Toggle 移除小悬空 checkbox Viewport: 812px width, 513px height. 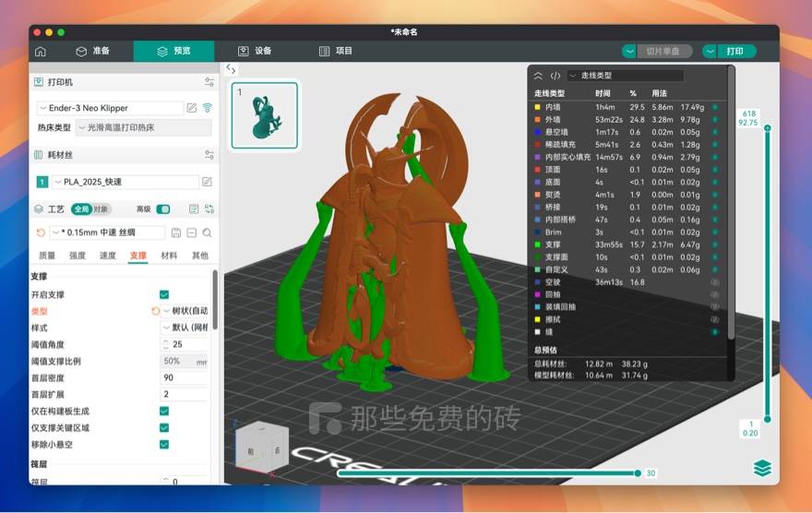coord(164,444)
